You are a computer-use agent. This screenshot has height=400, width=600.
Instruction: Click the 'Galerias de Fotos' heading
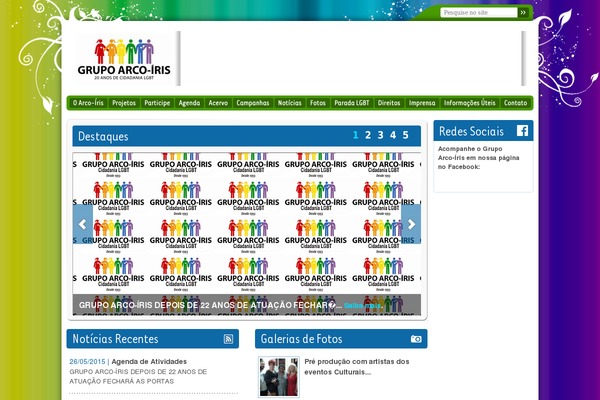[302, 339]
